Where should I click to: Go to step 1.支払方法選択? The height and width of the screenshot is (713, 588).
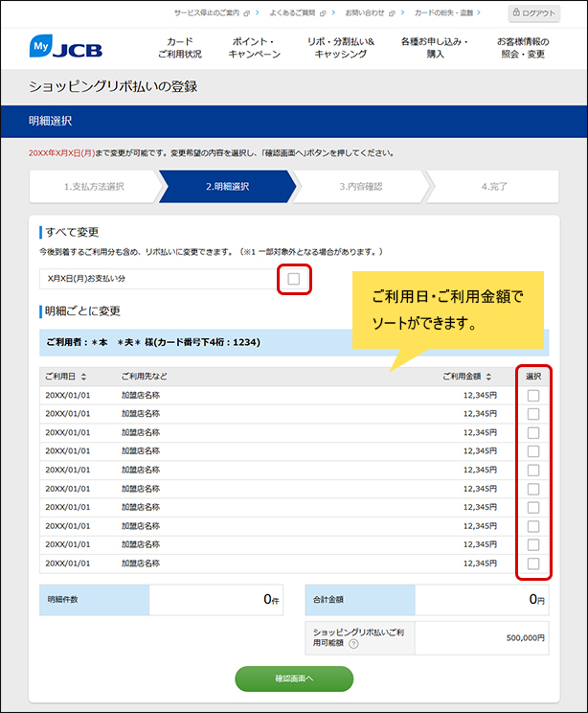tap(94, 187)
